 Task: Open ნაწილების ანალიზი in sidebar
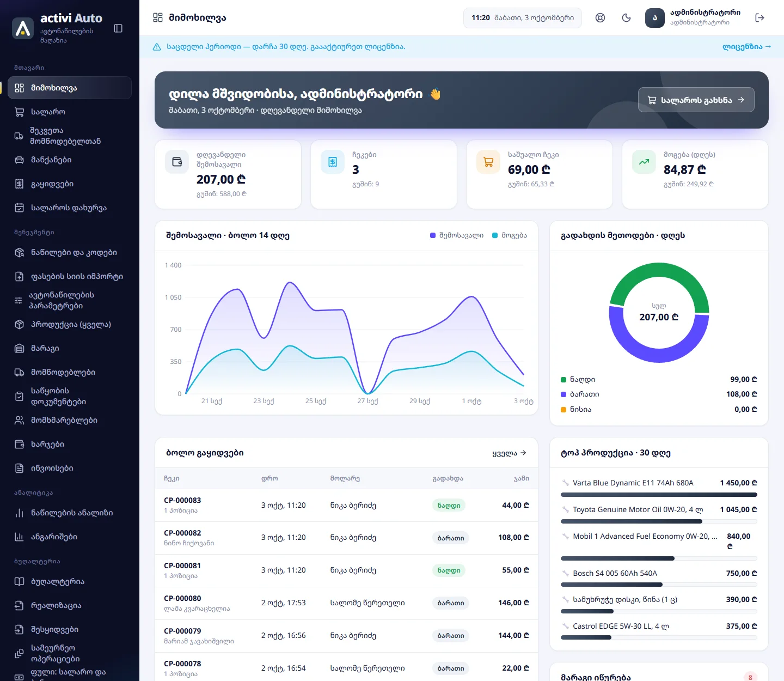point(70,513)
